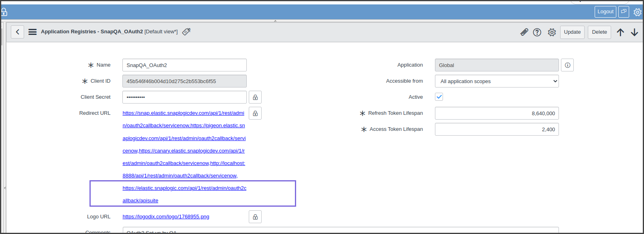Viewport: 644px width, 234px height.
Task: Open form personalization gear icon
Action: tap(552, 32)
